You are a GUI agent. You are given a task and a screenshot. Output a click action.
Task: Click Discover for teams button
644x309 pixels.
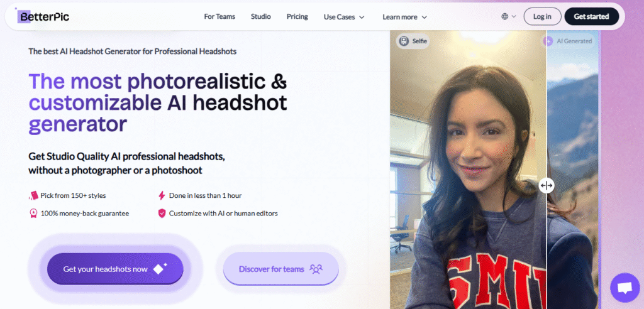coord(280,269)
